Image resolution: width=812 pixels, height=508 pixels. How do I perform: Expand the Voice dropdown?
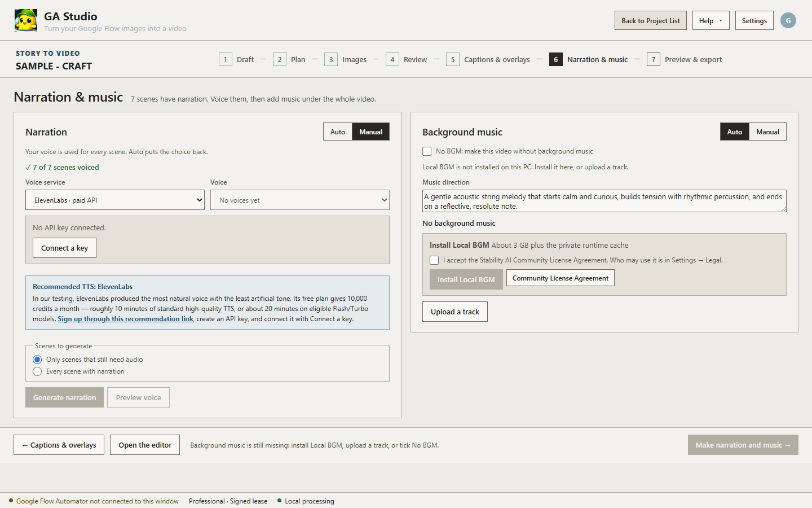[300, 200]
